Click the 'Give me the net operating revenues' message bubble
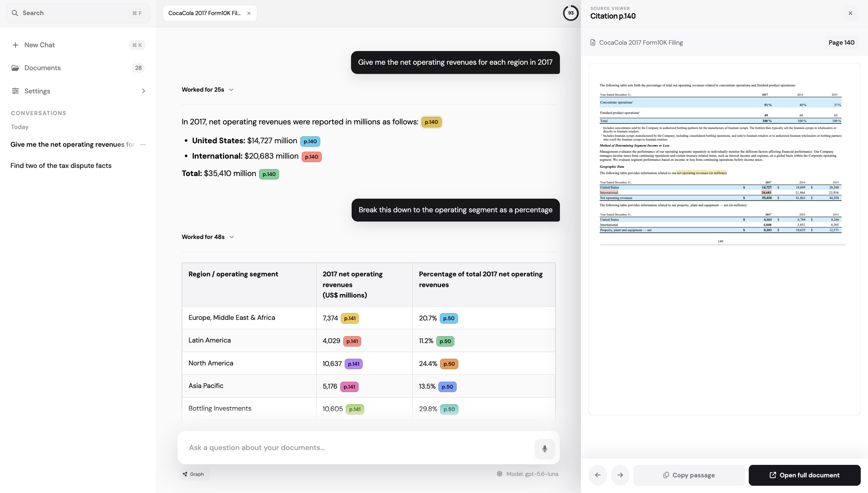868x493 pixels. 455,62
